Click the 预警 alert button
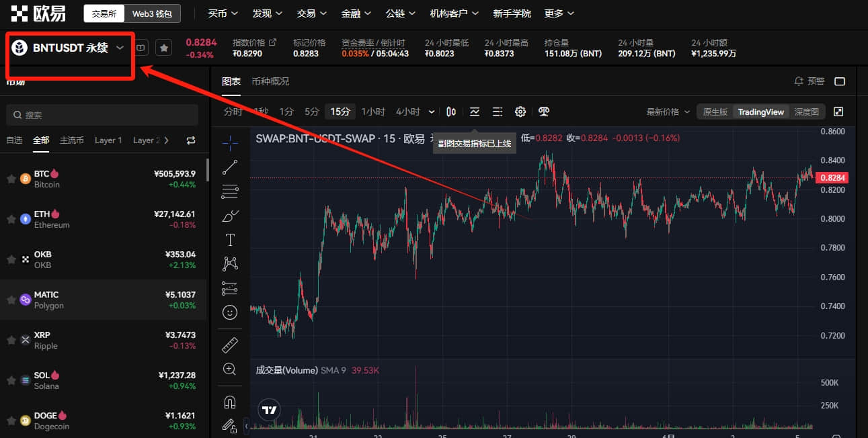 (810, 81)
